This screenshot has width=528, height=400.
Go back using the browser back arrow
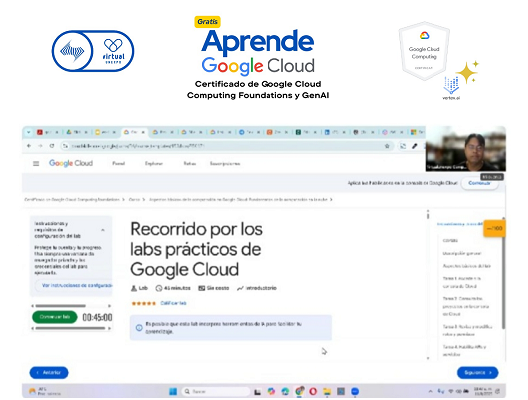click(29, 146)
